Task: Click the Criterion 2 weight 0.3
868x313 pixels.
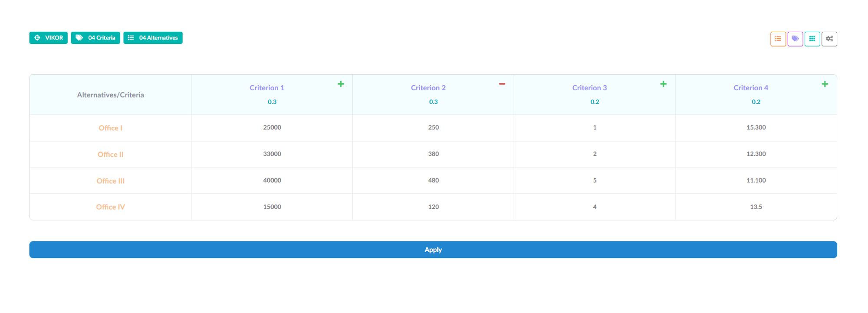Action: coord(434,102)
